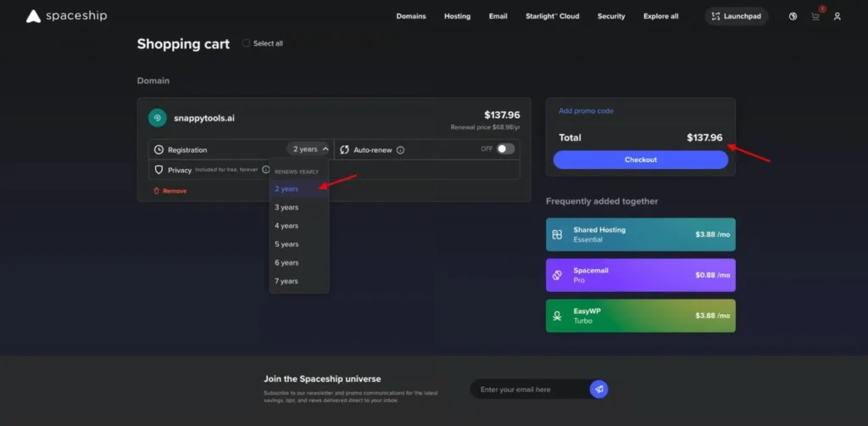Click the Auto-renew info icon
The image size is (868, 426).
400,150
